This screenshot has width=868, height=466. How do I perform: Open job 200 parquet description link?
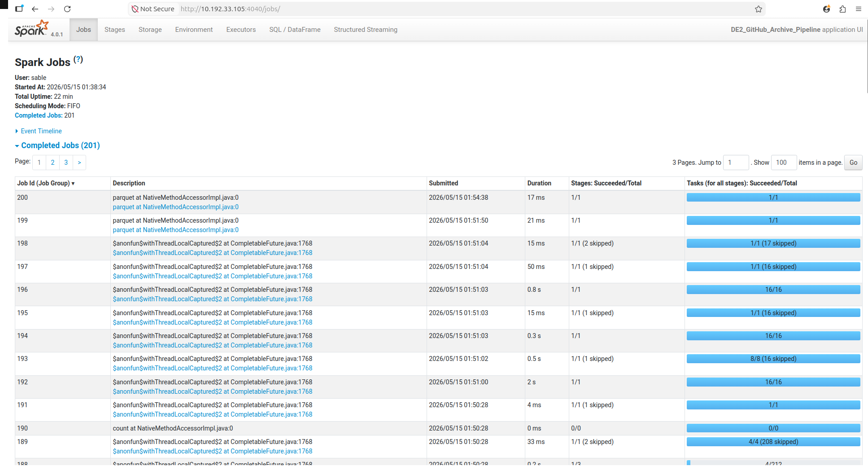[x=175, y=207]
